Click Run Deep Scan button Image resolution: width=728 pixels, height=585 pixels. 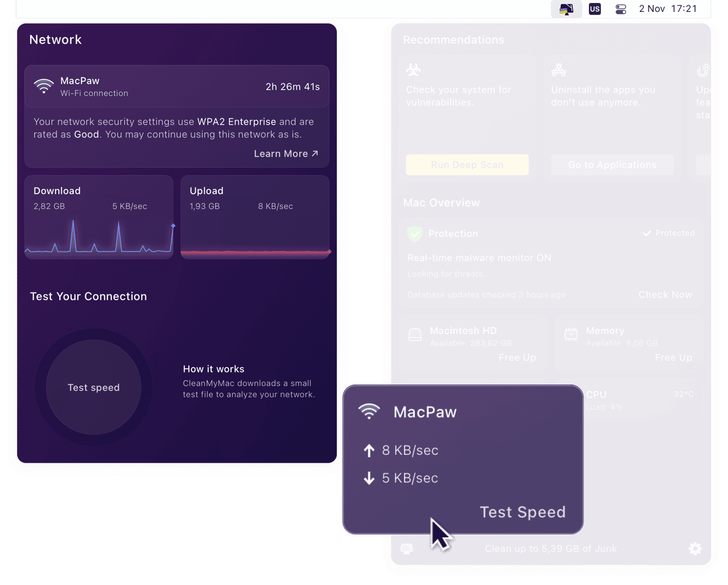click(467, 165)
